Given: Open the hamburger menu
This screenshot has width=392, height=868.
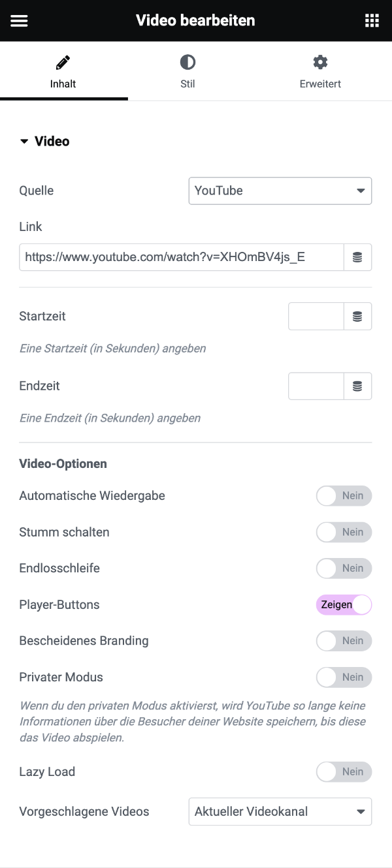Looking at the screenshot, I should pos(19,20).
